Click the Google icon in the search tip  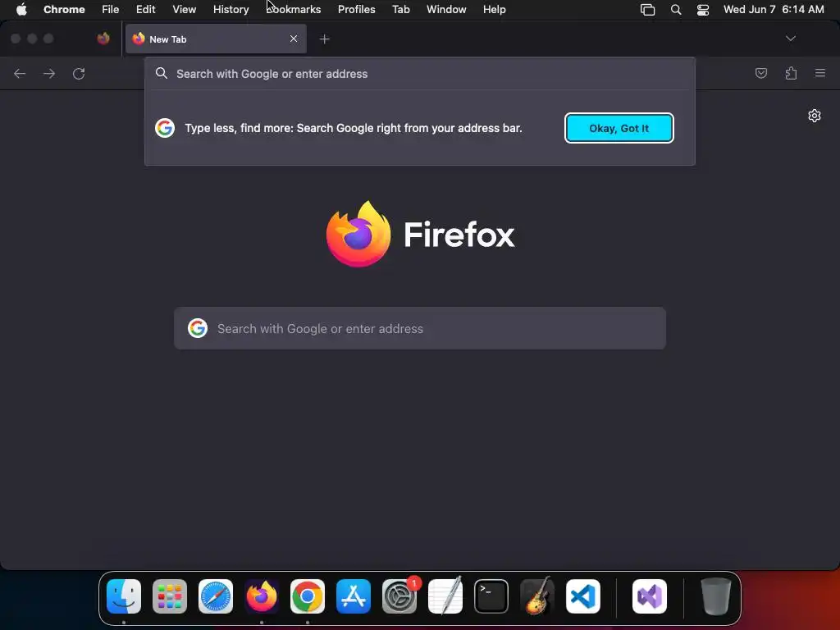[x=165, y=128]
